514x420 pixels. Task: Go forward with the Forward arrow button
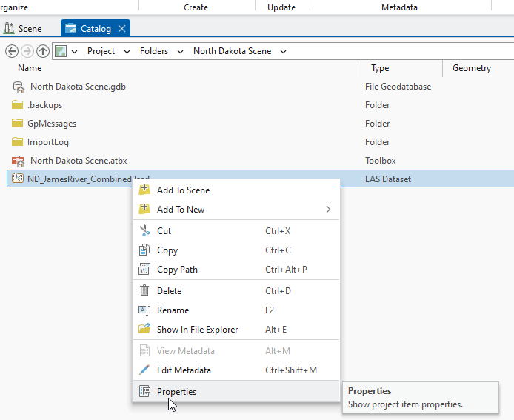click(x=27, y=51)
